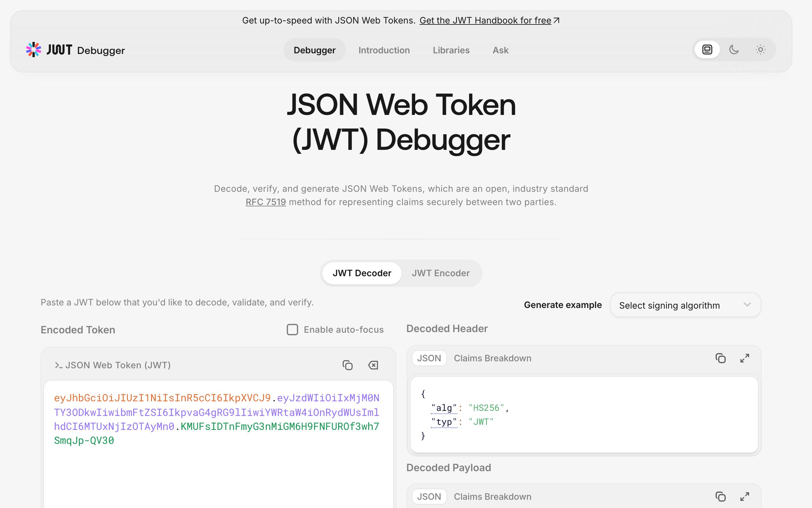
Task: Click the "alg" key in header JSON
Action: [444, 408]
